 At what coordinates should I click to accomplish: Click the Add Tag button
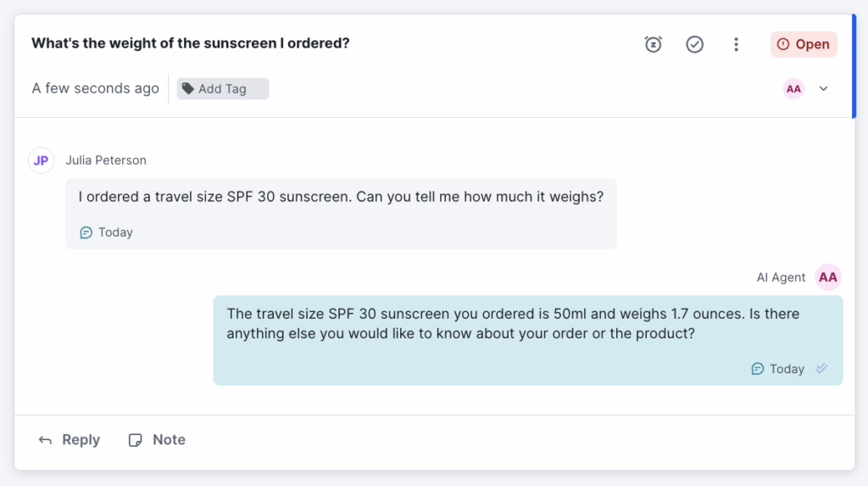223,89
